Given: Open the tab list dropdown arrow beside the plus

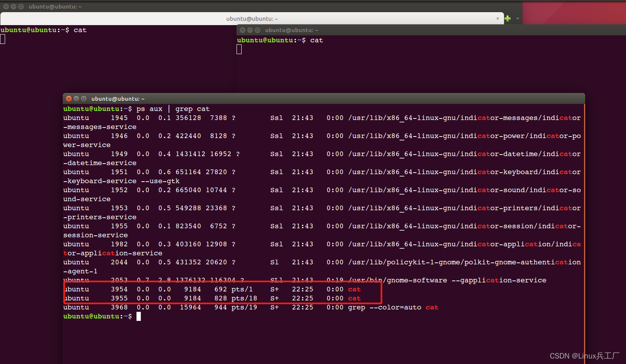Looking at the screenshot, I should click(x=518, y=18).
